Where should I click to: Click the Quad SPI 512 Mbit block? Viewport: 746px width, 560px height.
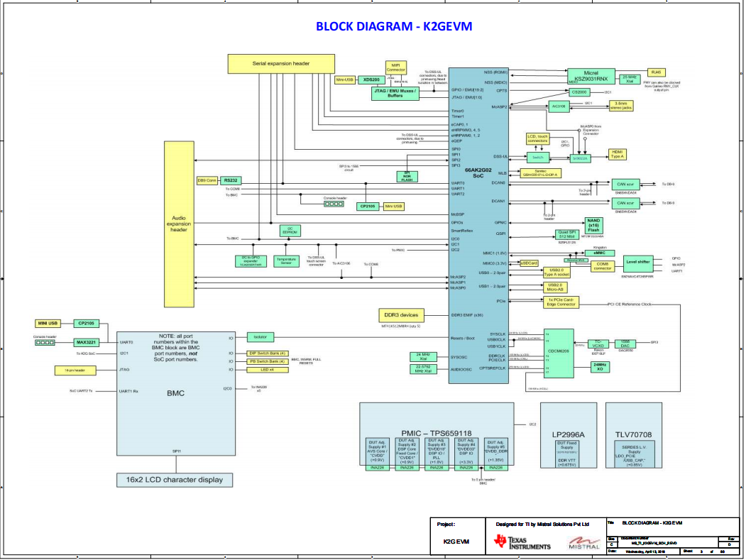coord(566,234)
